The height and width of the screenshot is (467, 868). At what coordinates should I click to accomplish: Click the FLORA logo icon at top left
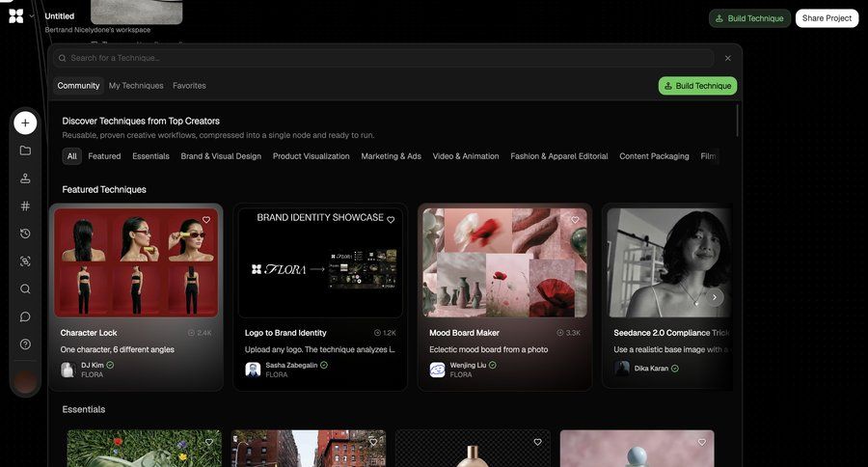pyautogui.click(x=16, y=16)
